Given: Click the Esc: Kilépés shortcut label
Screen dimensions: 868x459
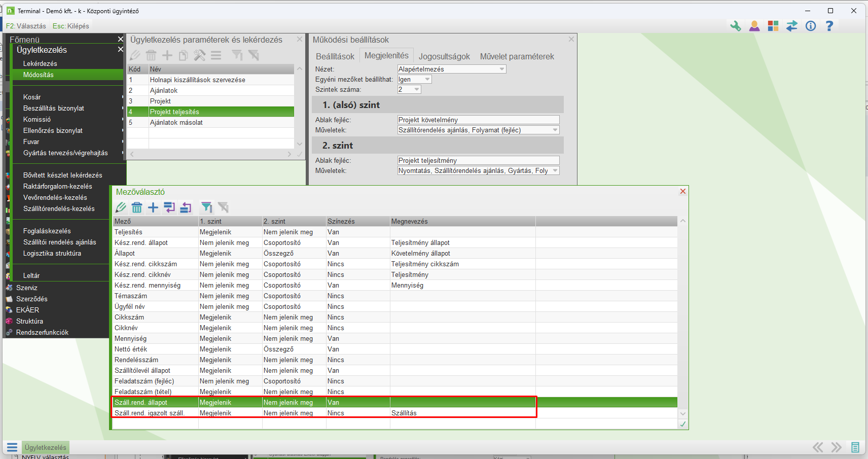Looking at the screenshot, I should pyautogui.click(x=70, y=26).
